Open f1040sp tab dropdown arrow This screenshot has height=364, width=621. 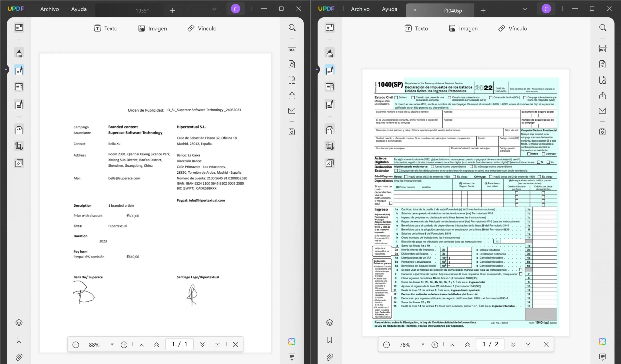tap(415, 10)
